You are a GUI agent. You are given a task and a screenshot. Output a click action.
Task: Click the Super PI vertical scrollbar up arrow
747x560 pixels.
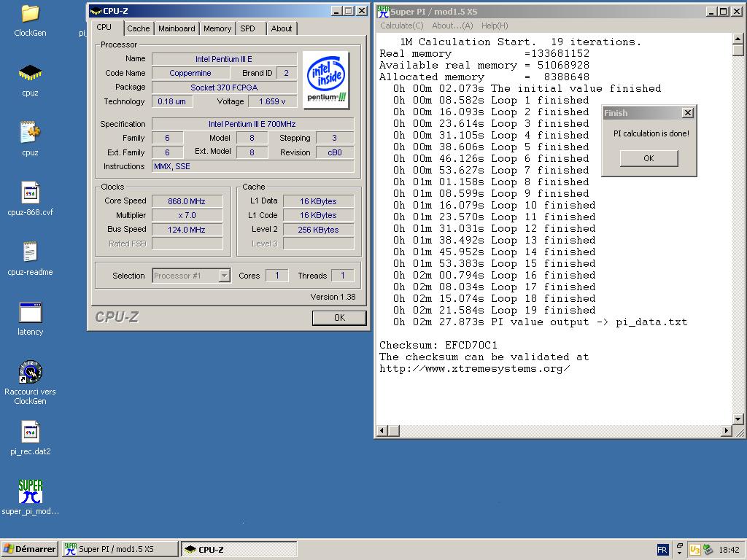[x=738, y=39]
